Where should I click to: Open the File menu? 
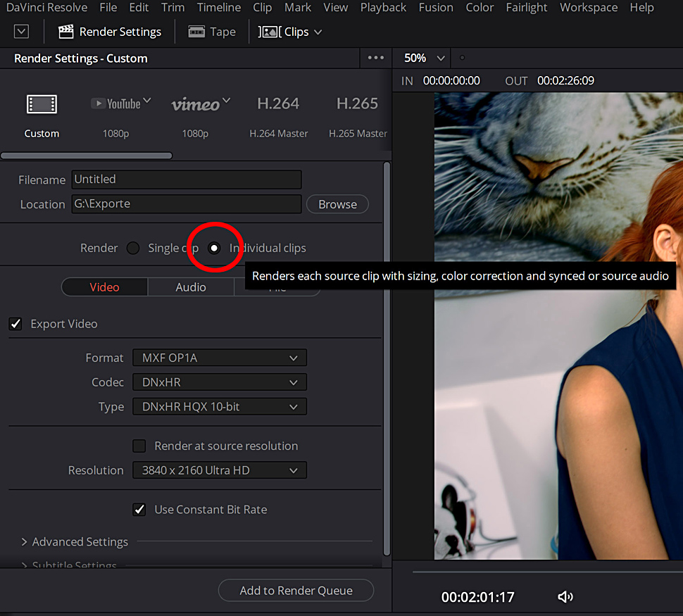pos(108,8)
